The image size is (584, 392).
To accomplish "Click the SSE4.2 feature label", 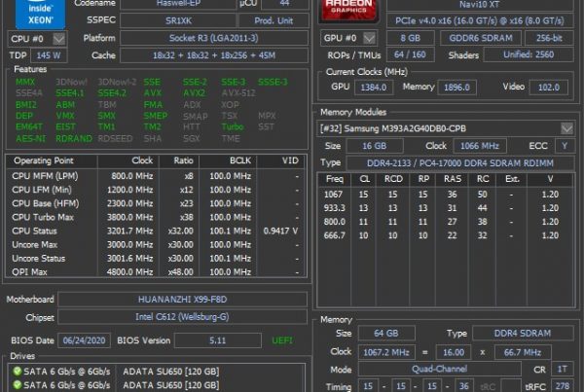I will 112,93.
